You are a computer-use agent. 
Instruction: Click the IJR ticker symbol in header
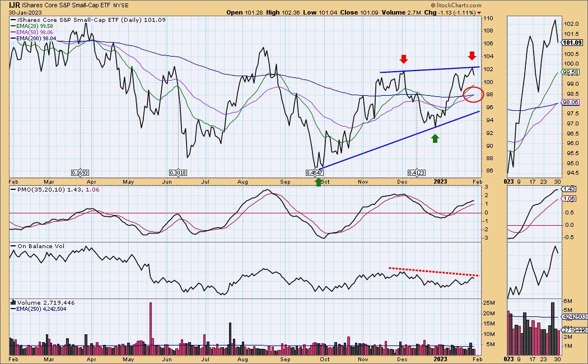(15, 5)
